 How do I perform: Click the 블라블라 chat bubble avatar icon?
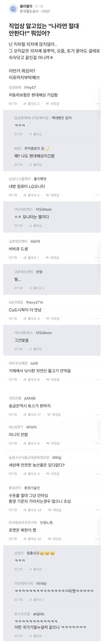(13, 9)
